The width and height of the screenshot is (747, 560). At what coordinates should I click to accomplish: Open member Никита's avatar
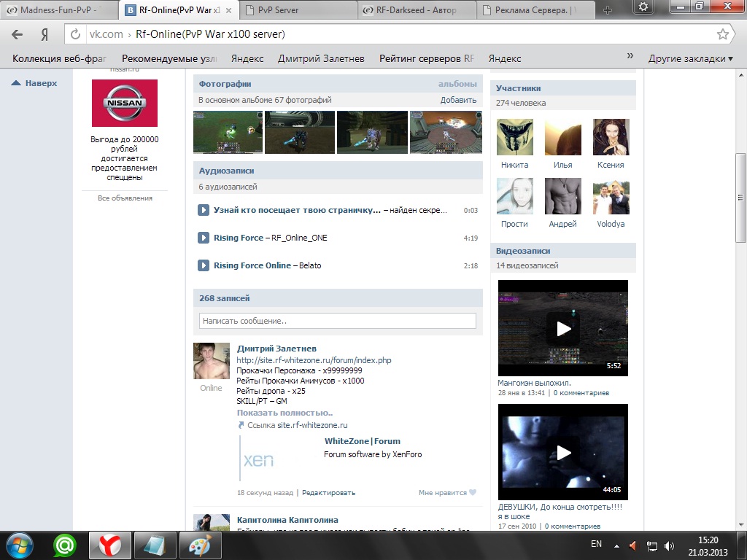(x=514, y=137)
